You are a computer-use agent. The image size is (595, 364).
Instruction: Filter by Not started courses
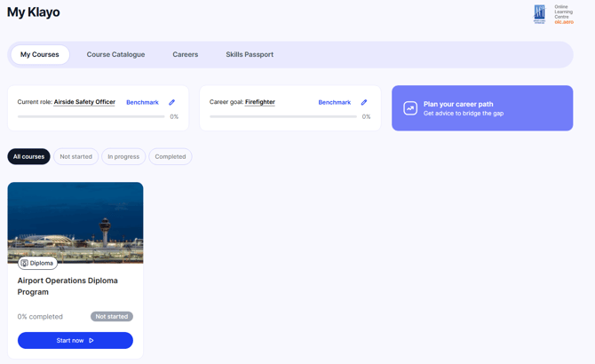point(75,156)
